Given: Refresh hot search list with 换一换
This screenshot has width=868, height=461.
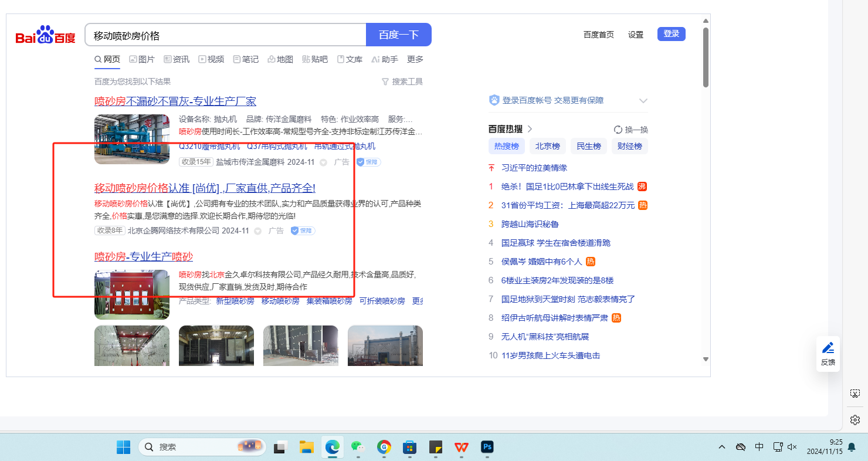Looking at the screenshot, I should [x=631, y=130].
